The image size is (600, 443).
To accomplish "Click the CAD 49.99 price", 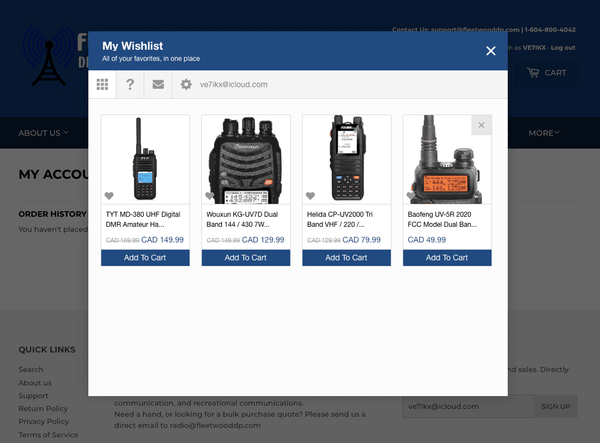I will point(427,240).
